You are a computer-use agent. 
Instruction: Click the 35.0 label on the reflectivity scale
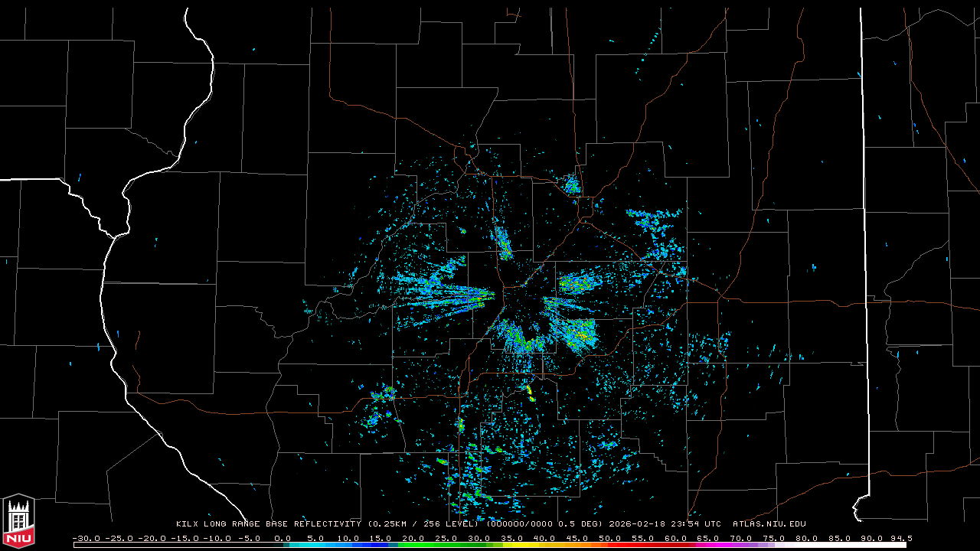point(512,538)
